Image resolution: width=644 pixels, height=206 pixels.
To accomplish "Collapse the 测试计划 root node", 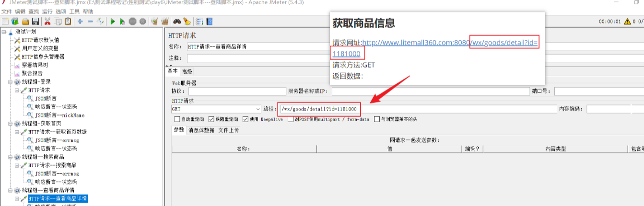I will coord(4,32).
